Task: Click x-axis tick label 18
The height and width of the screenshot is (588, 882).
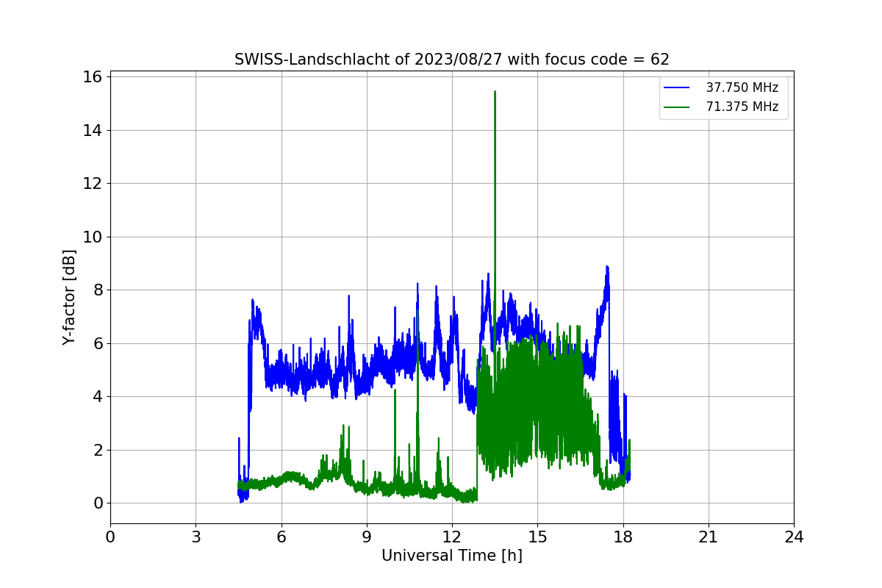Action: point(623,537)
